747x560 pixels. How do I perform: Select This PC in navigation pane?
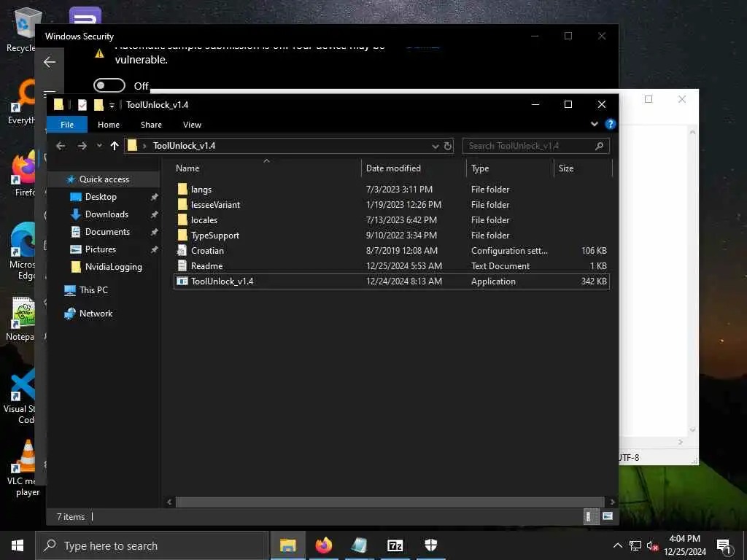[x=93, y=290]
